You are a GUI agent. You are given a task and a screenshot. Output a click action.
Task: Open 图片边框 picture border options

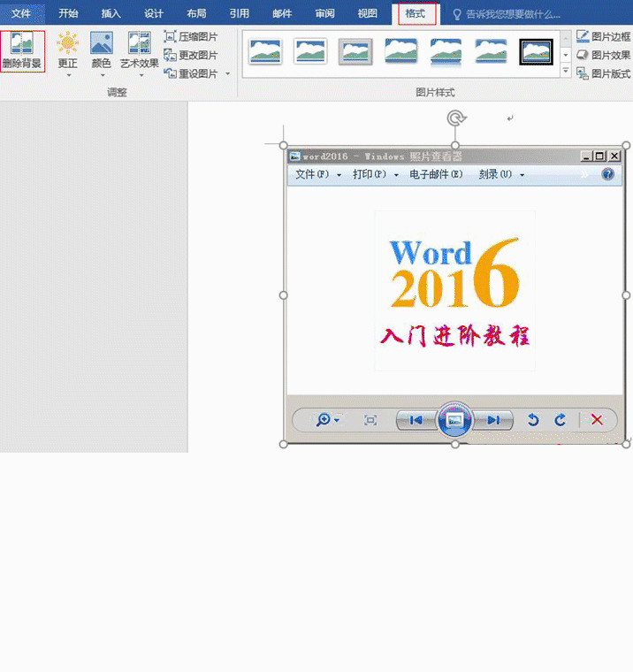point(604,37)
